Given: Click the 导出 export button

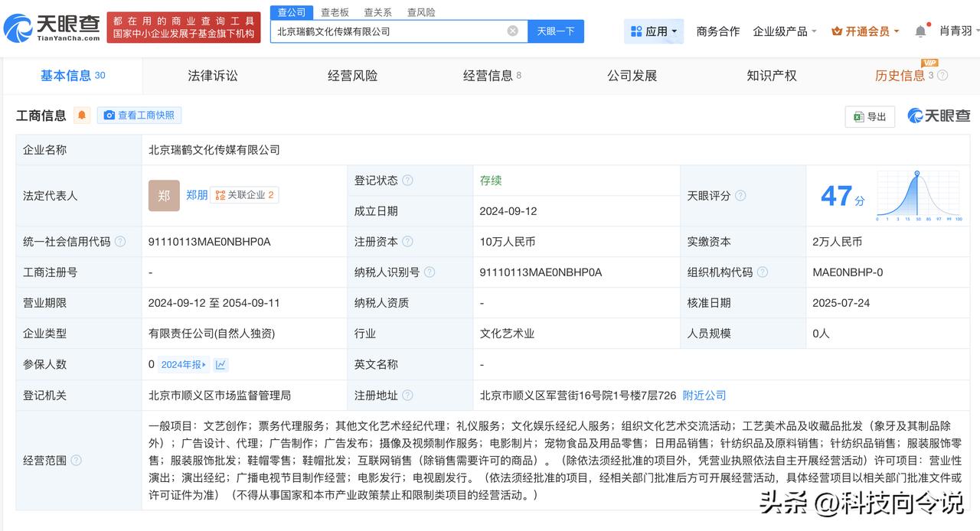Looking at the screenshot, I should click(870, 116).
